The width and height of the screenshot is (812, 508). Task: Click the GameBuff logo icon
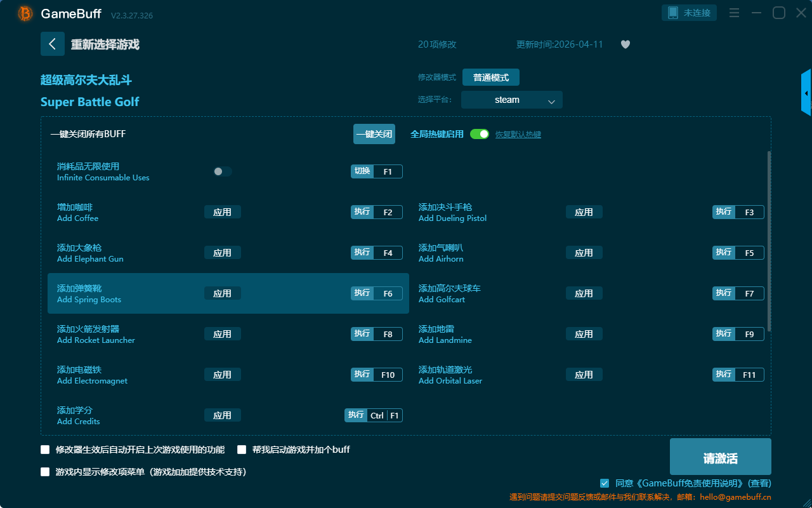coord(25,13)
